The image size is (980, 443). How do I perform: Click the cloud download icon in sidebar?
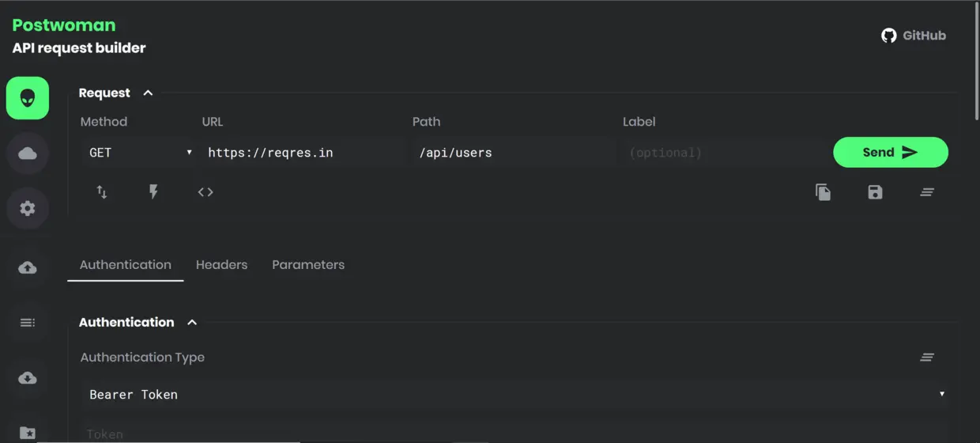(x=28, y=377)
